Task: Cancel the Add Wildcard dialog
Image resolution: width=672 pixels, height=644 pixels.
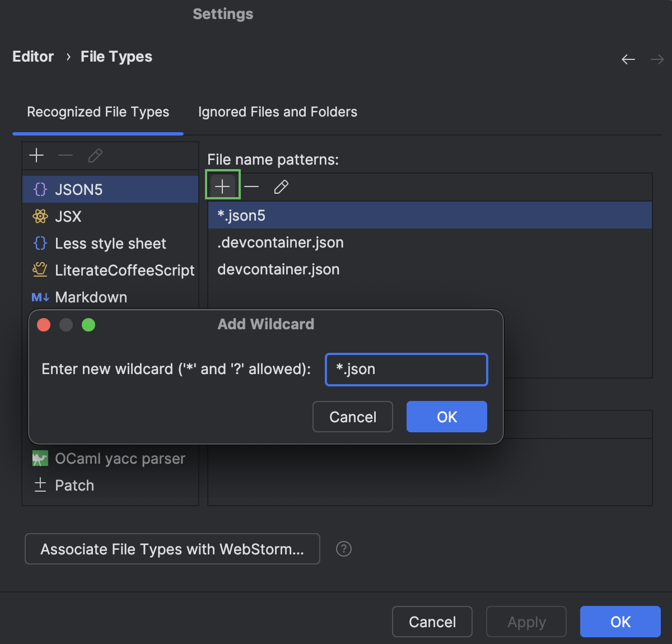Action: [x=352, y=417]
